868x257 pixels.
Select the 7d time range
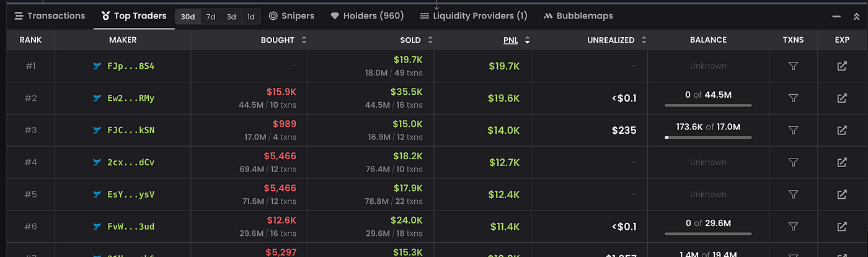(x=211, y=17)
